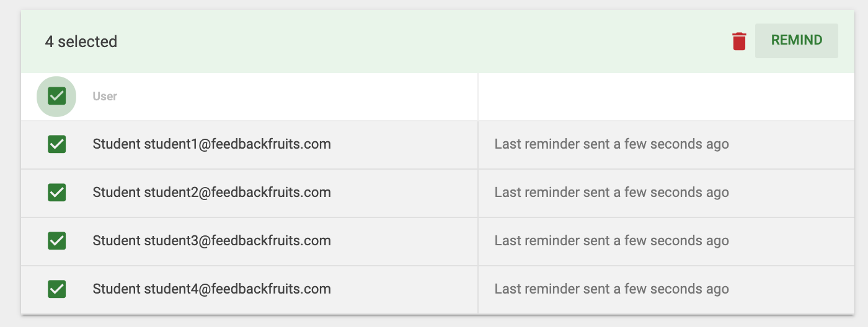Click the blank middle of the green selection bar
The image size is (868, 327).
(x=422, y=41)
